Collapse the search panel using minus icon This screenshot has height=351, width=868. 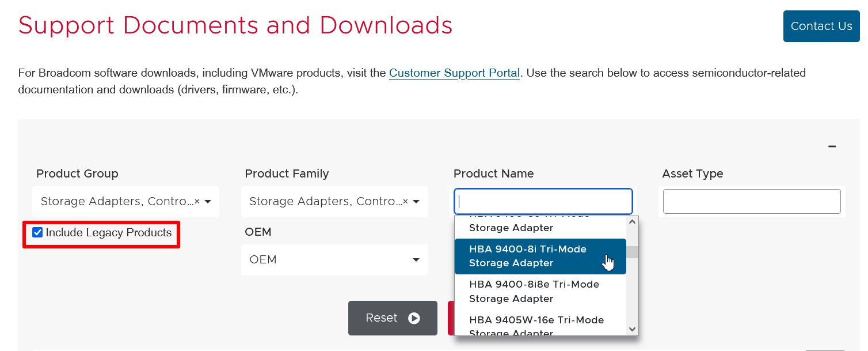[x=832, y=146]
